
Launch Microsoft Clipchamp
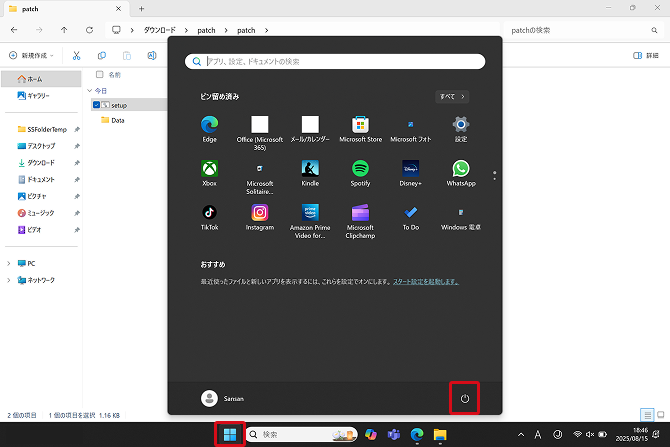point(360,221)
